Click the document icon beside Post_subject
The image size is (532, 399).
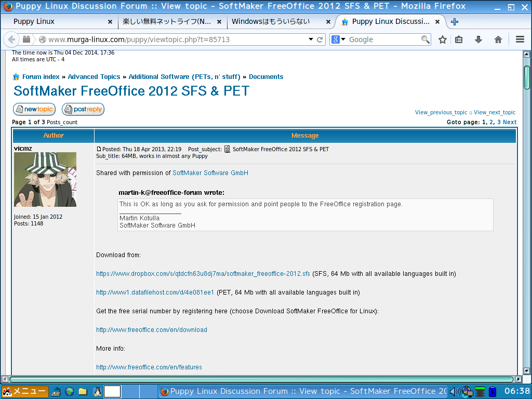point(227,149)
